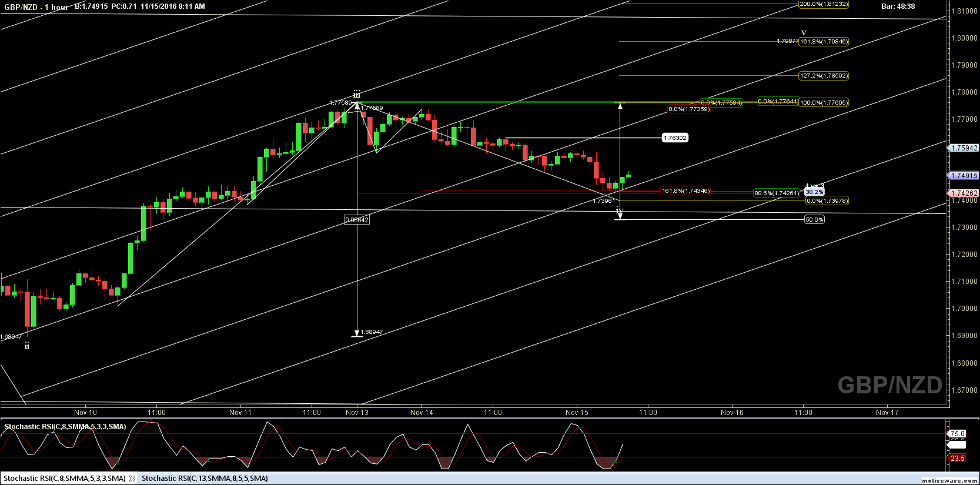Select the 200.0%(1.81232) Fibonacci label

(x=824, y=4)
